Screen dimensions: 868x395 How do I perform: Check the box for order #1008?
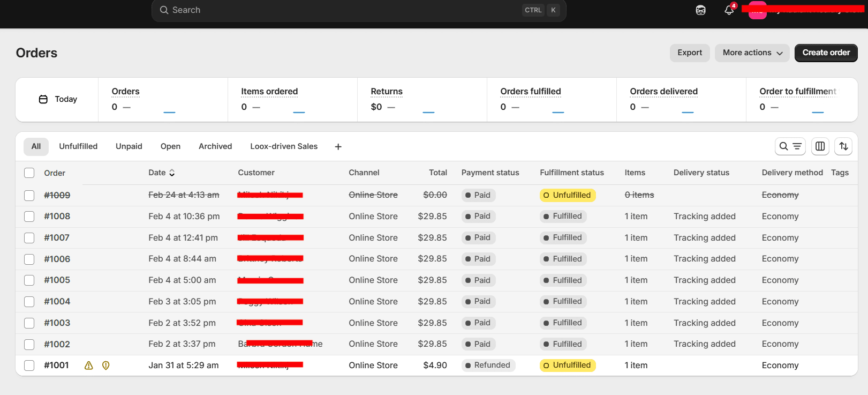pos(29,217)
